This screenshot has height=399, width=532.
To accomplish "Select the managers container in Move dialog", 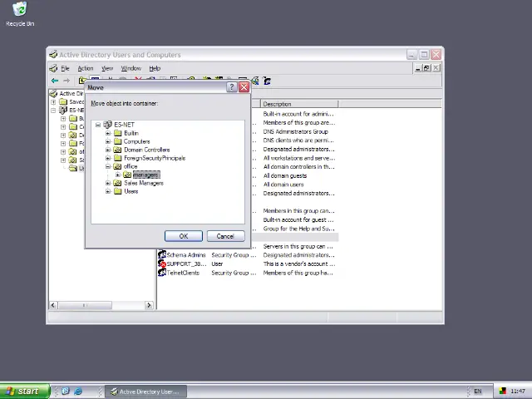I will click(146, 175).
